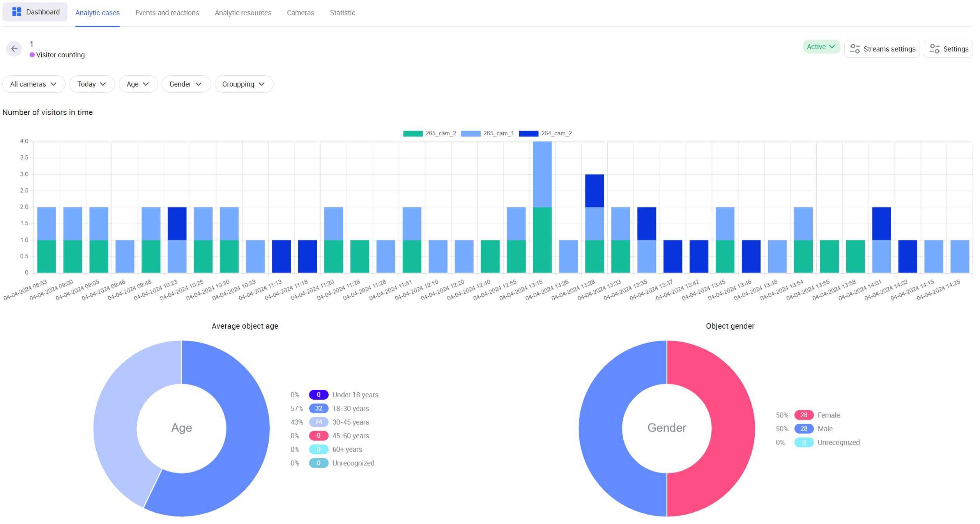Expand the Age filter dropdown
Viewport: 980px width, 524px height.
138,84
